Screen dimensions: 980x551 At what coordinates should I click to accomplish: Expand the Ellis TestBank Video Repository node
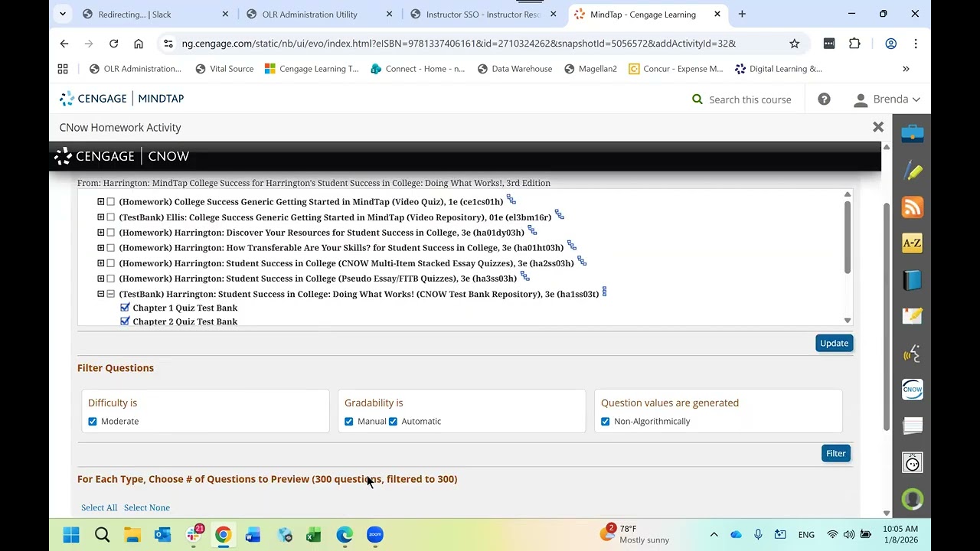100,217
